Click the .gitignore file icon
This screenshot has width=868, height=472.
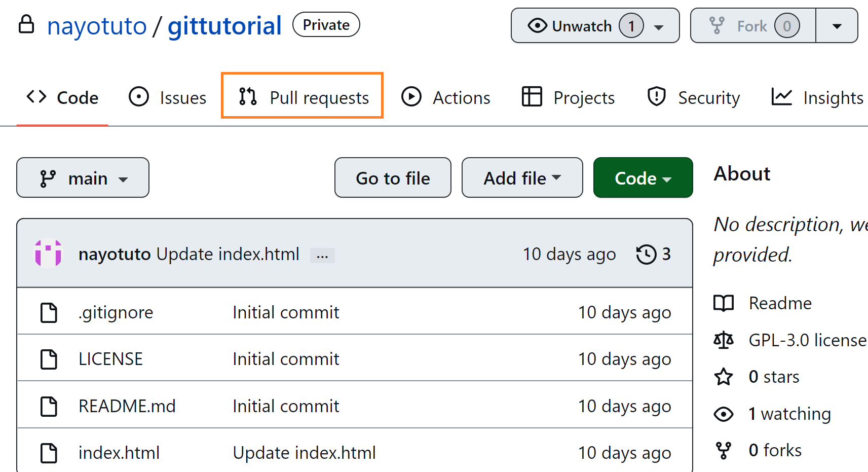point(49,312)
